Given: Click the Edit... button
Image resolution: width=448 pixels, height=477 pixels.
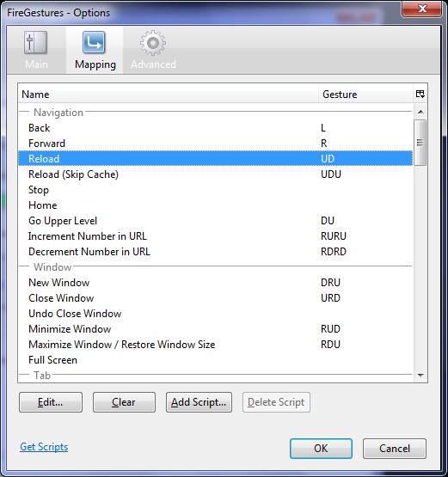Looking at the screenshot, I should [x=51, y=402].
